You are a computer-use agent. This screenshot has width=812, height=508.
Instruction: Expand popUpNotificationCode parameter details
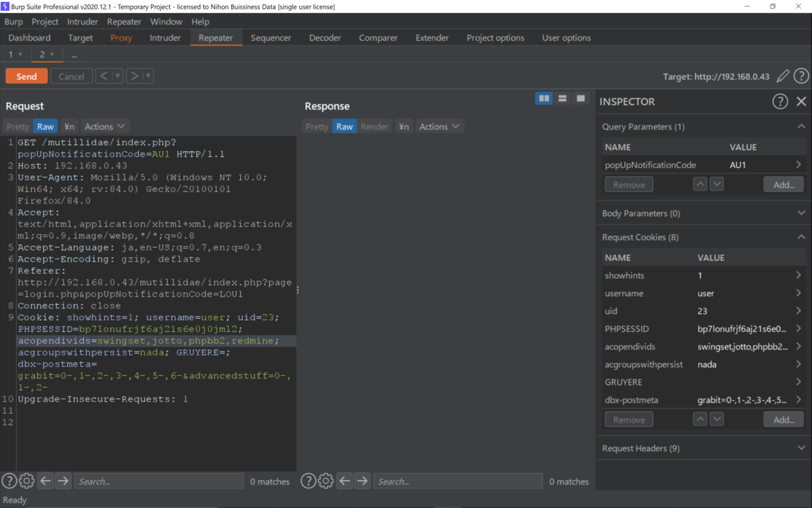pos(798,165)
